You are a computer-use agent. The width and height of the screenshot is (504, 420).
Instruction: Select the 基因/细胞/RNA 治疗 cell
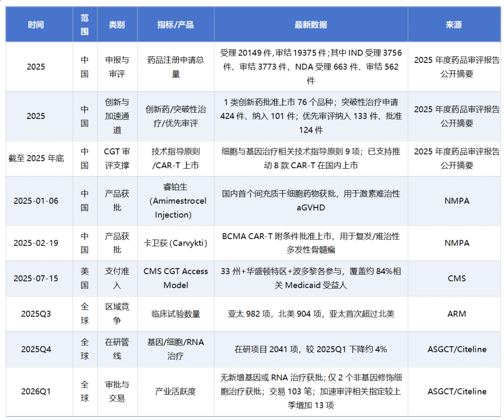tap(175, 349)
